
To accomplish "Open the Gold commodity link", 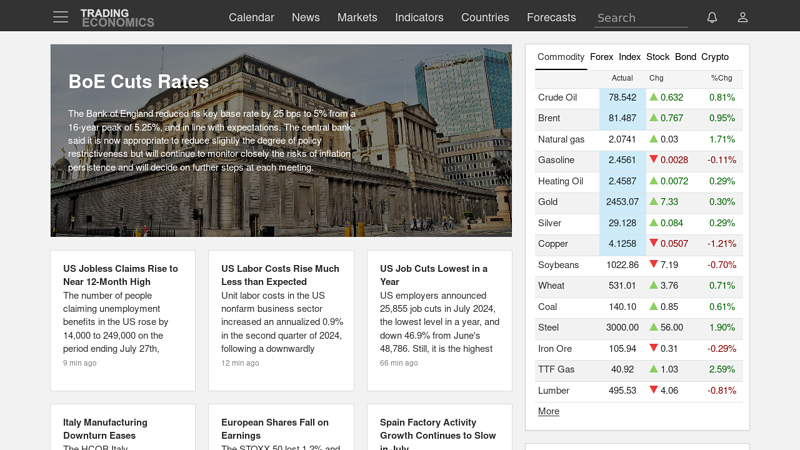I will 547,202.
